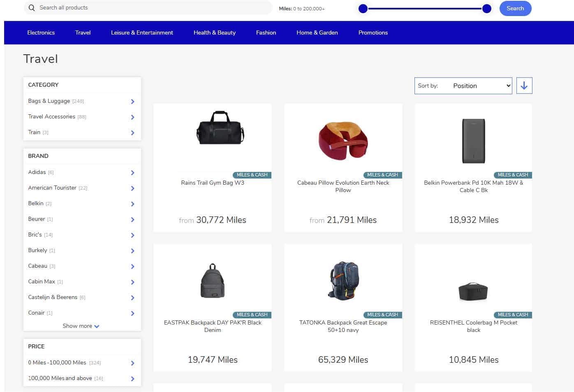Open Fashion menu
This screenshot has width=574, height=392.
(x=266, y=32)
